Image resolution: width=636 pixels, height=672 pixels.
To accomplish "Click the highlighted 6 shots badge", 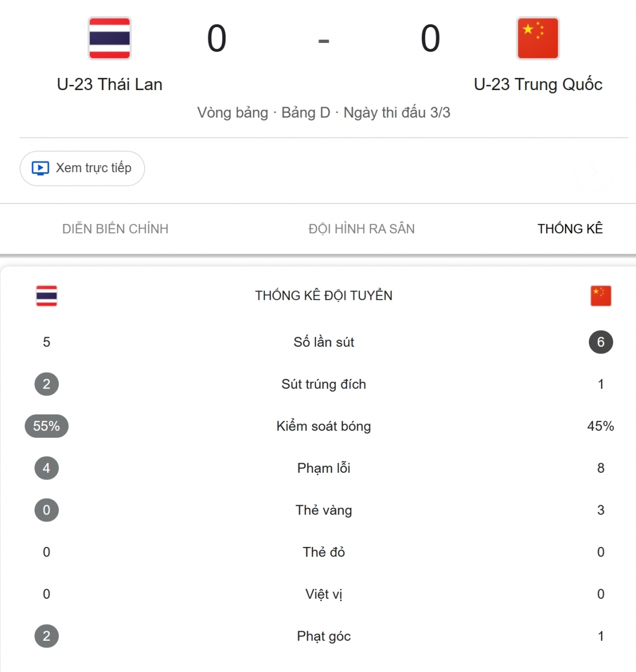I will [600, 342].
